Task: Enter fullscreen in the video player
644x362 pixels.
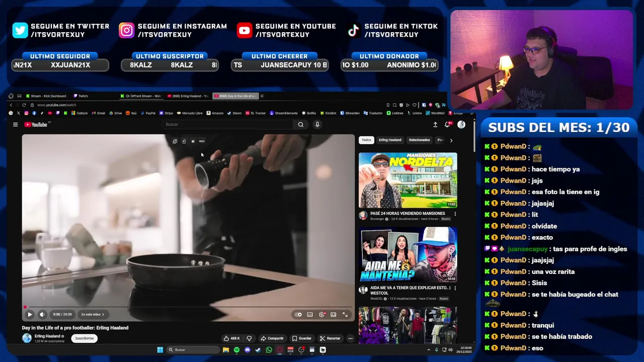Action: point(345,314)
